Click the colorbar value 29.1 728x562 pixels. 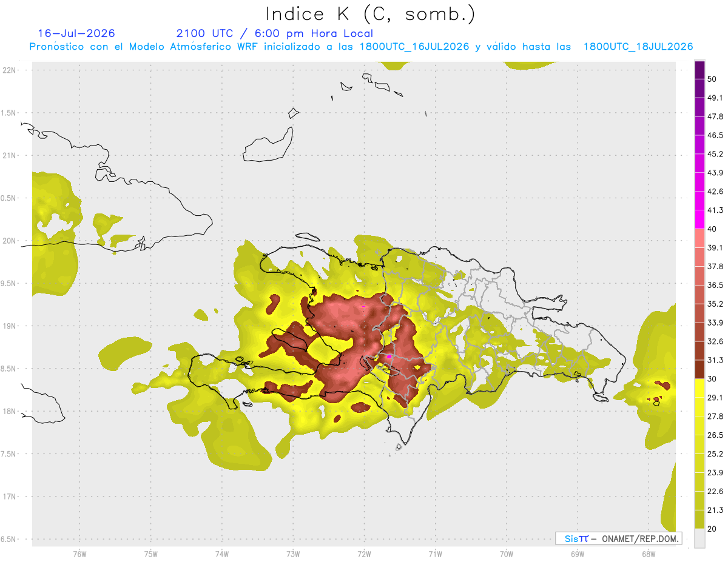[x=715, y=398]
